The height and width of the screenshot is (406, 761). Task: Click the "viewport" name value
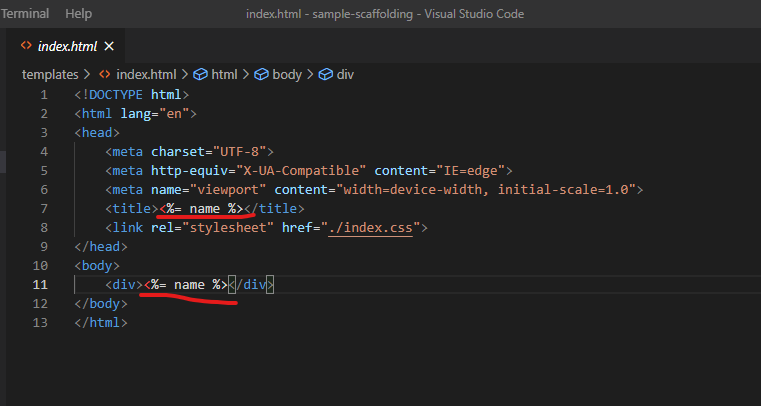[x=228, y=190]
